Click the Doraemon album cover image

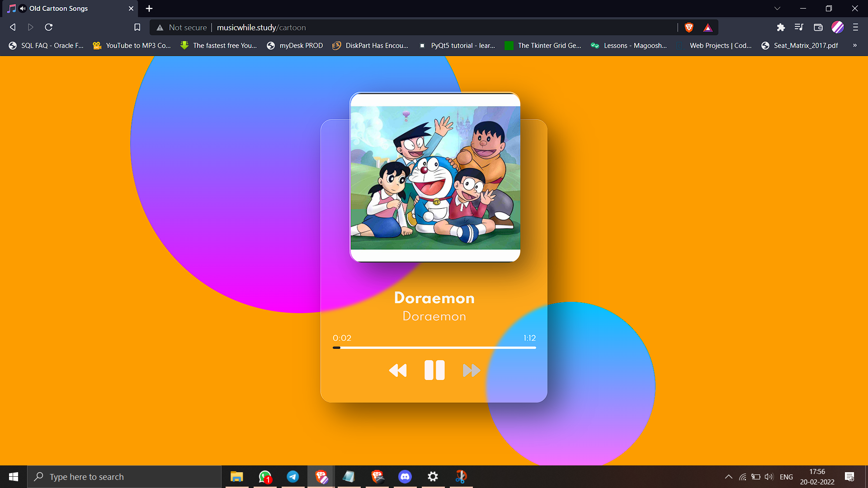coord(435,177)
